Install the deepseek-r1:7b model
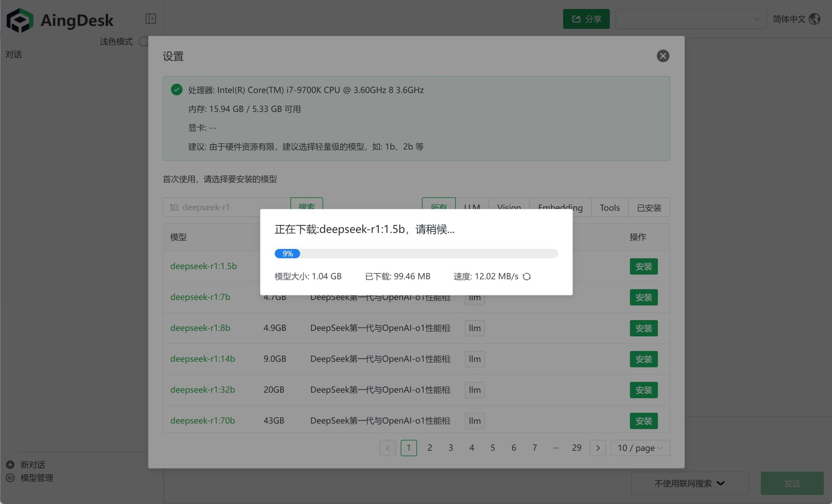This screenshot has height=504, width=832. click(643, 297)
